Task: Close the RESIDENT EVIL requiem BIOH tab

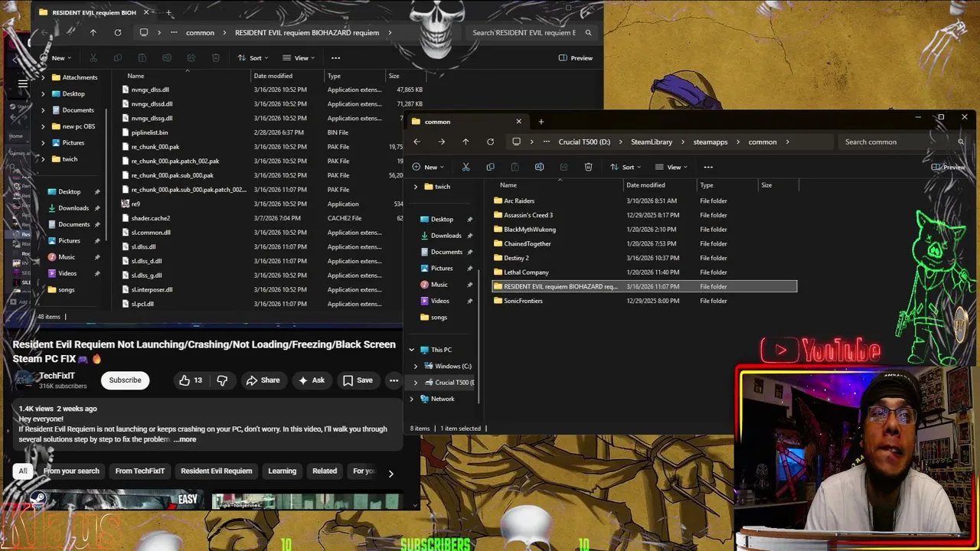Action: [146, 12]
